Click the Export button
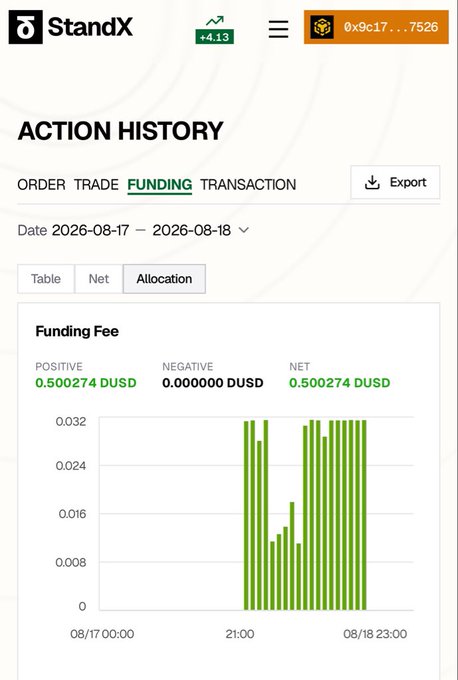458x680 pixels. pyautogui.click(x=395, y=182)
